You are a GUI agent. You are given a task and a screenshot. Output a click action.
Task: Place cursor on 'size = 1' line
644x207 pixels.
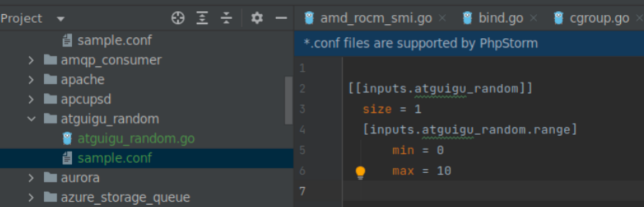click(392, 109)
